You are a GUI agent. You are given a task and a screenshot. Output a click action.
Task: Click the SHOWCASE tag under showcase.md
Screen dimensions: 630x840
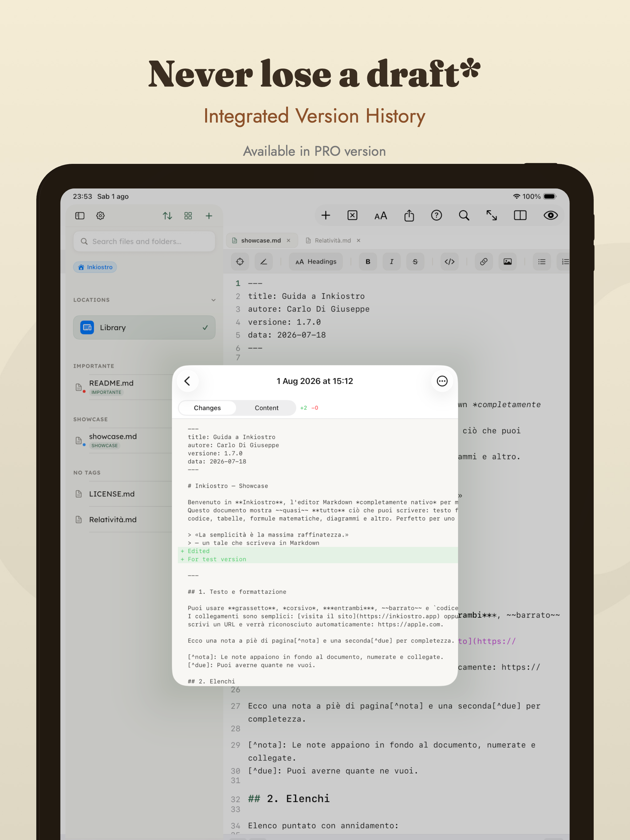[105, 446]
